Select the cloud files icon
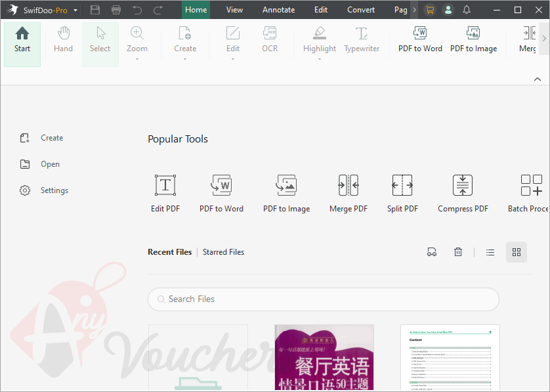 (x=432, y=251)
